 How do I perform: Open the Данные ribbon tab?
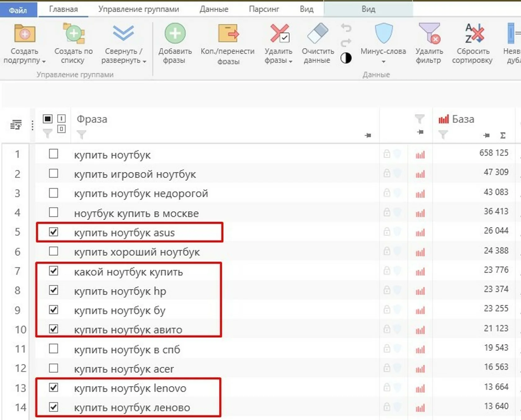(x=214, y=9)
